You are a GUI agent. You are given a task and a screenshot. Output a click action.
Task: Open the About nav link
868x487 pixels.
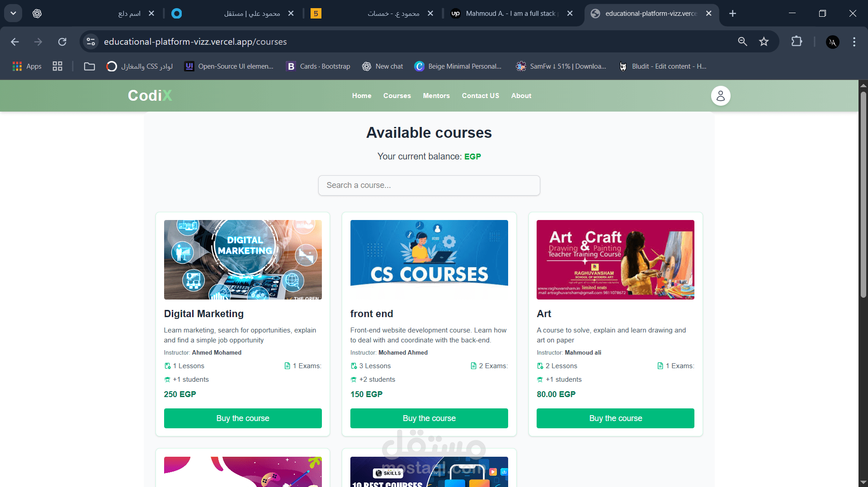(521, 96)
